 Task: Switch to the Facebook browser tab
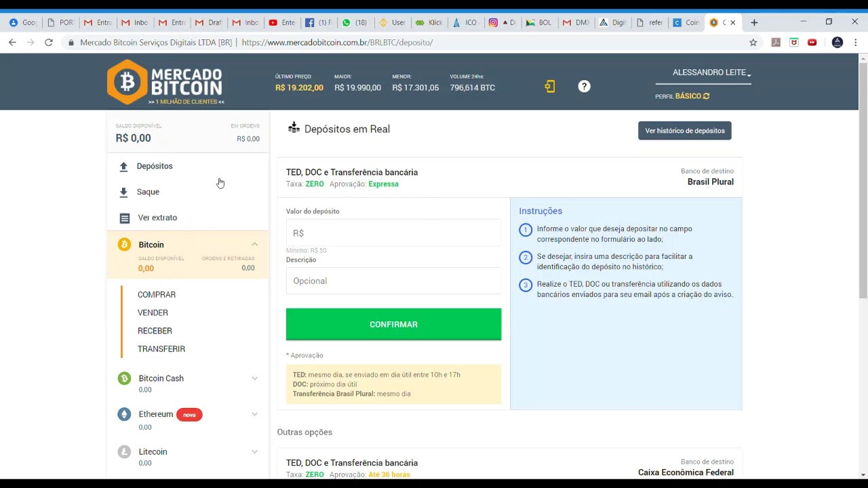coord(317,22)
